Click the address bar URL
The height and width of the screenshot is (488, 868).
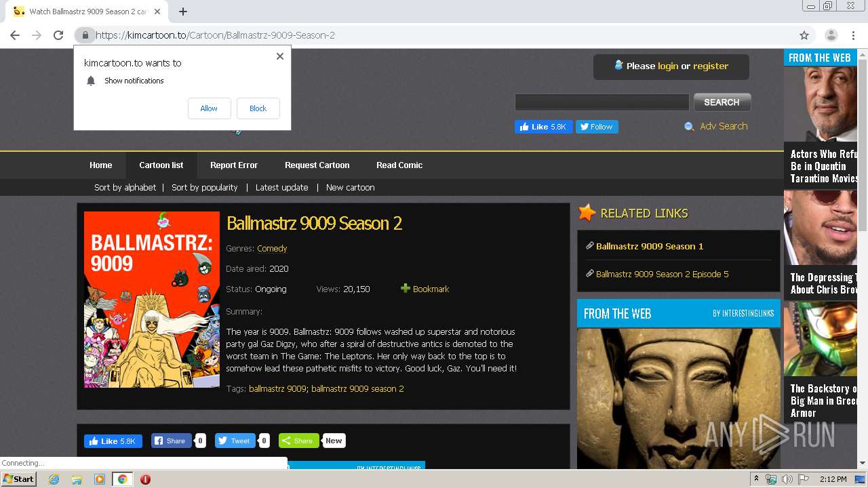click(215, 35)
